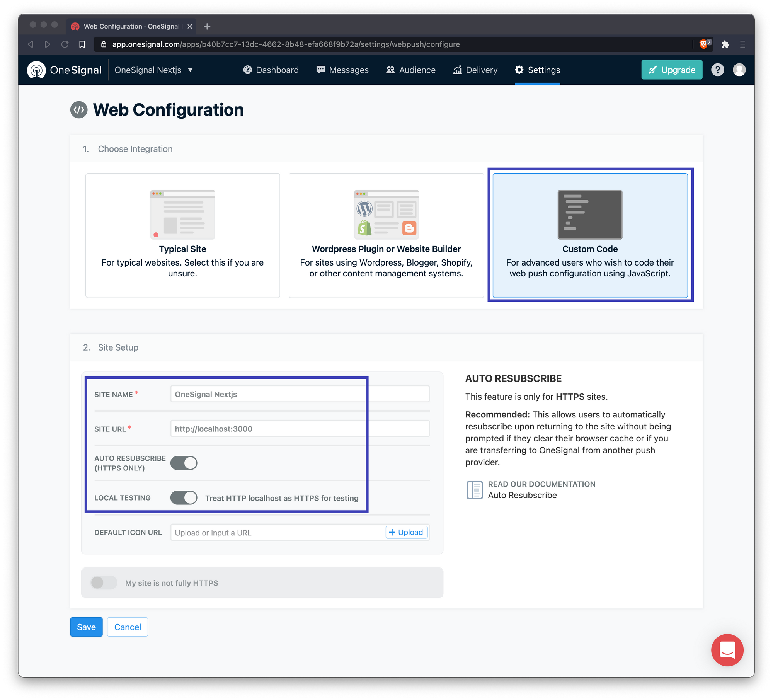Click the Wordpress builder illustration thumbnail
Image resolution: width=773 pixels, height=700 pixels.
click(x=386, y=215)
